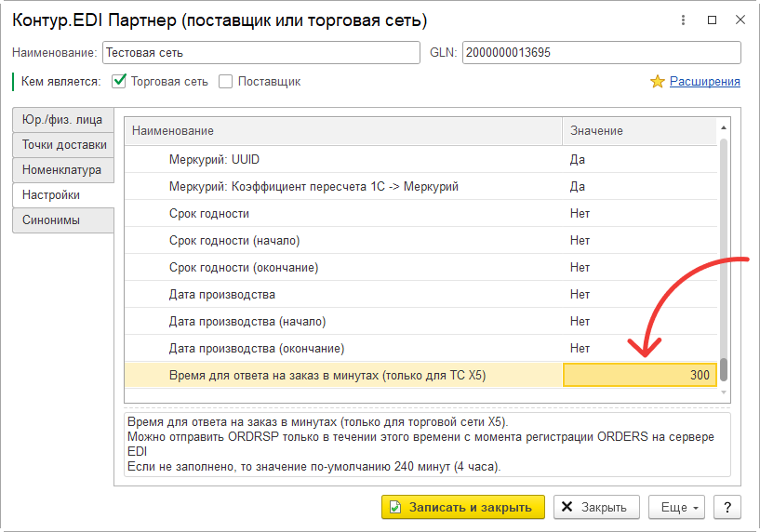Select the Срок годности row
This screenshot has height=532, width=760.
point(420,214)
